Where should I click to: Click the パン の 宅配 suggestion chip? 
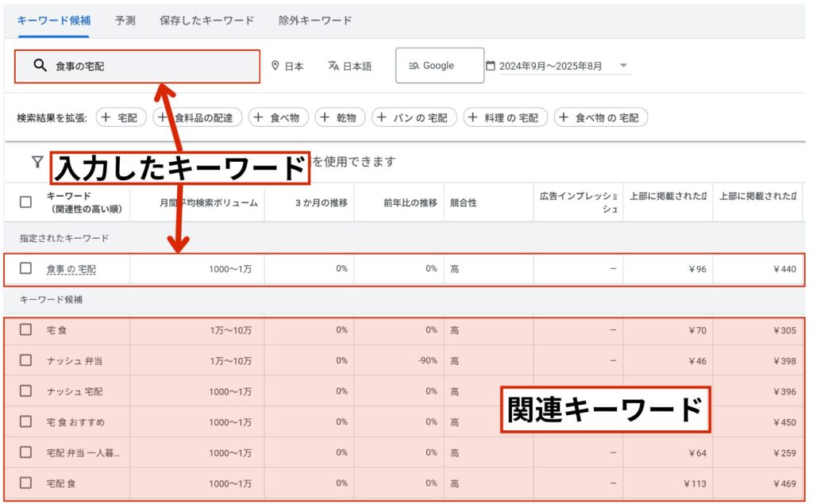414,117
